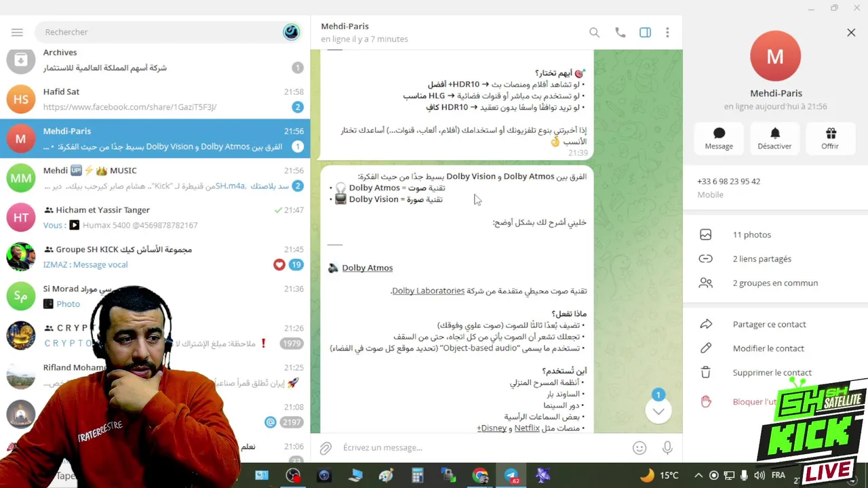Image resolution: width=868 pixels, height=488 pixels.
Task: Click the photos image icon
Action: [706, 235]
